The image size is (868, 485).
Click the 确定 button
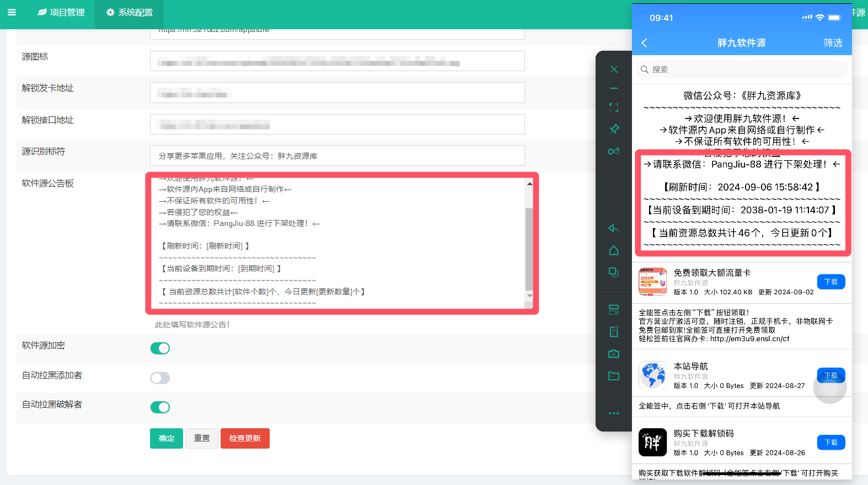[167, 438]
